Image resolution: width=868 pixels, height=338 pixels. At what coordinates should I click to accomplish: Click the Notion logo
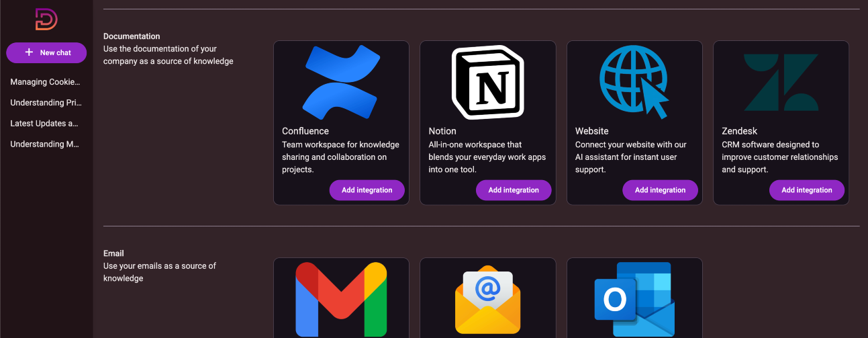coord(488,82)
